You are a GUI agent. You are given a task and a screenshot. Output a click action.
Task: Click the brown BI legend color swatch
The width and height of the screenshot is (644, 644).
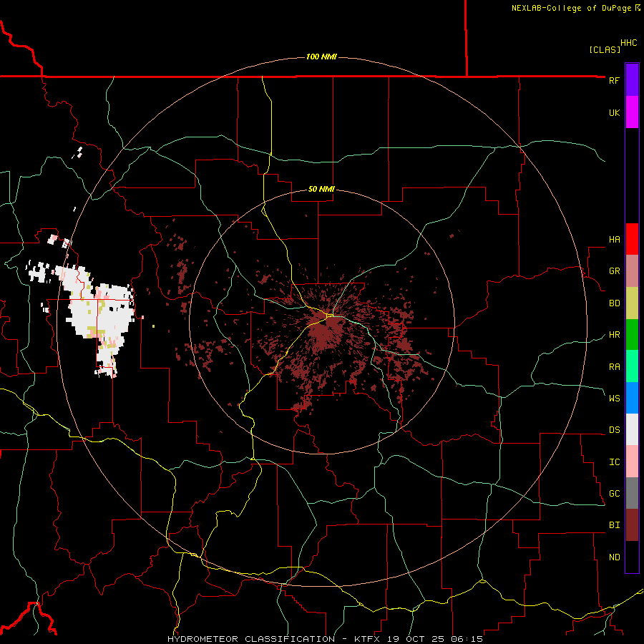point(632,525)
